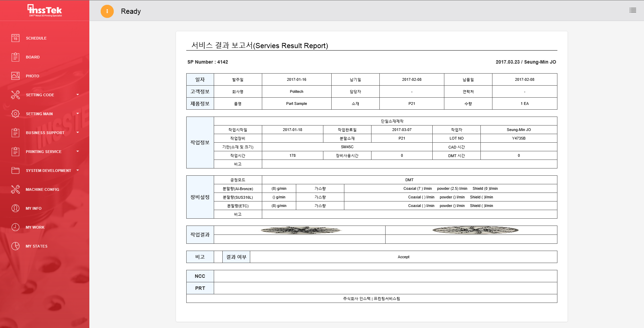The image size is (644, 328).
Task: Go to the MY WORK menu item
Action: [x=35, y=227]
